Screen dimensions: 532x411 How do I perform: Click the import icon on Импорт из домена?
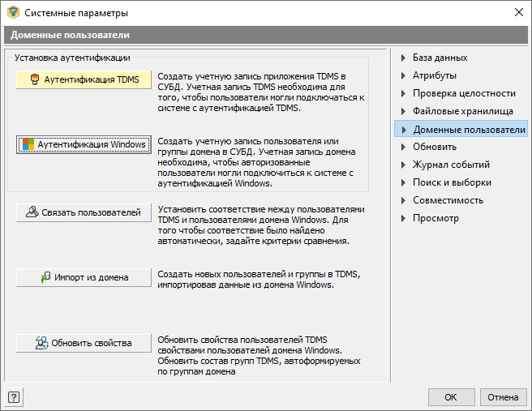(x=45, y=277)
